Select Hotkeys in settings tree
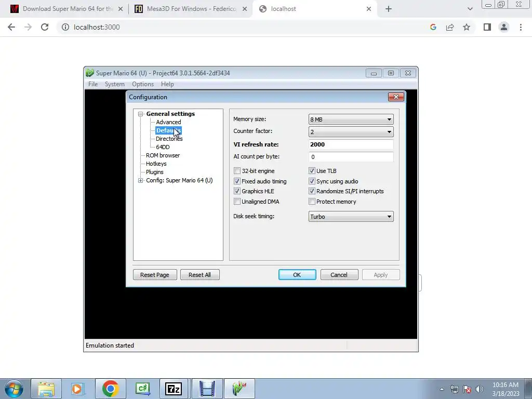Viewport: 532px width, 399px height. [156, 164]
